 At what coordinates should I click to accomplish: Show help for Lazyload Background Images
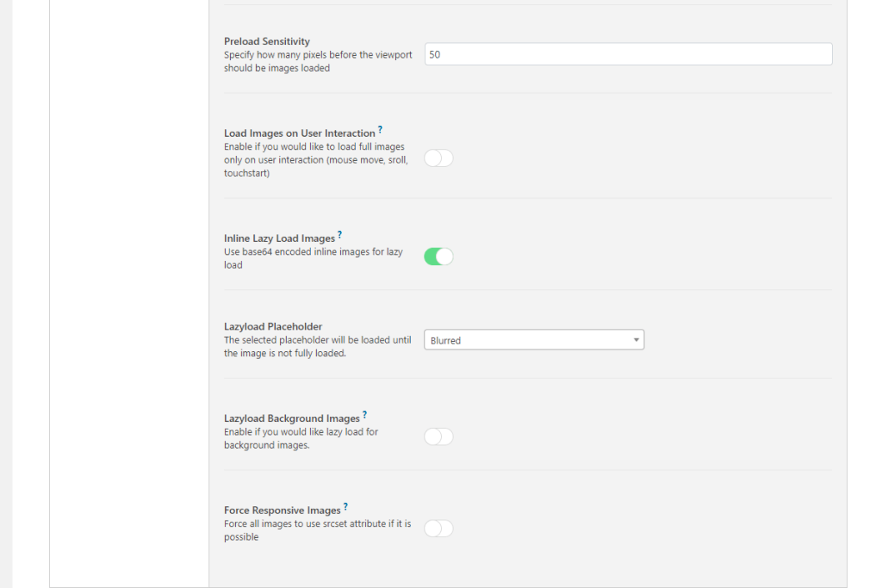click(x=364, y=415)
